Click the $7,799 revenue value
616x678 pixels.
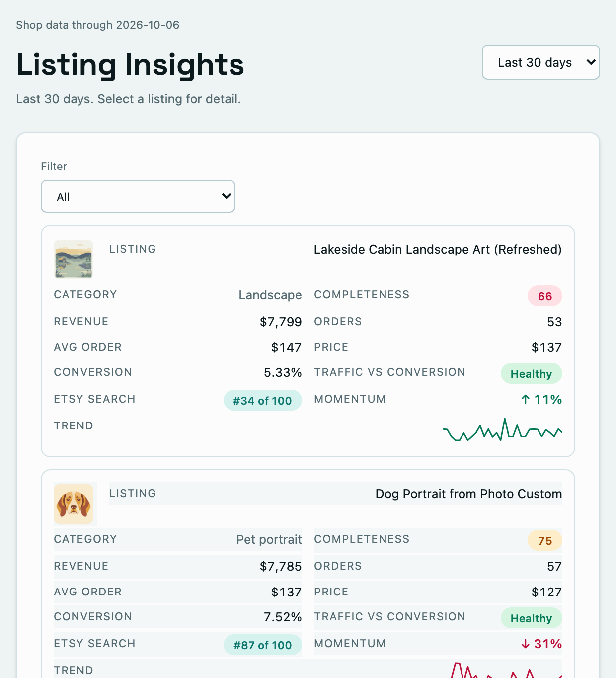pos(281,322)
